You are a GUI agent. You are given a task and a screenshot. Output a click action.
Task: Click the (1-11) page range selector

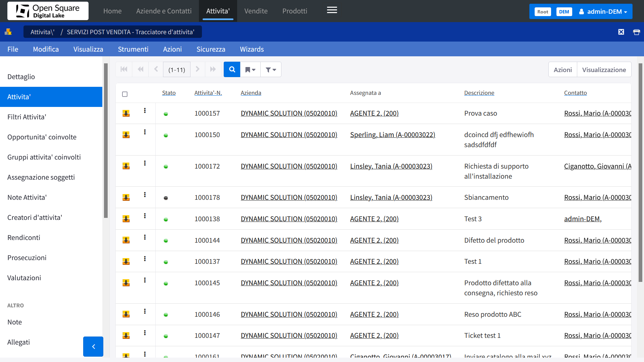(177, 70)
